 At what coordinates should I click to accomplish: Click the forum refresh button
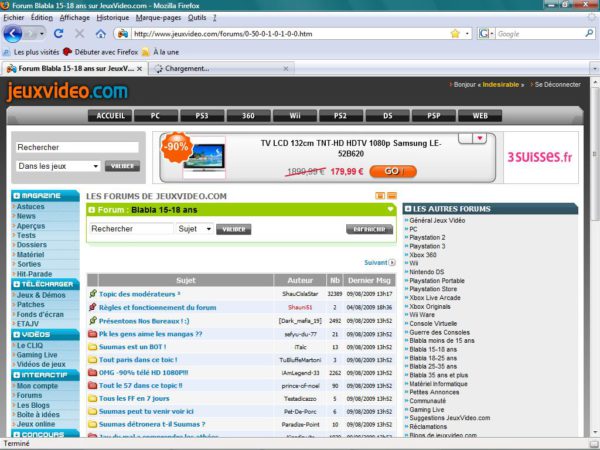369,229
